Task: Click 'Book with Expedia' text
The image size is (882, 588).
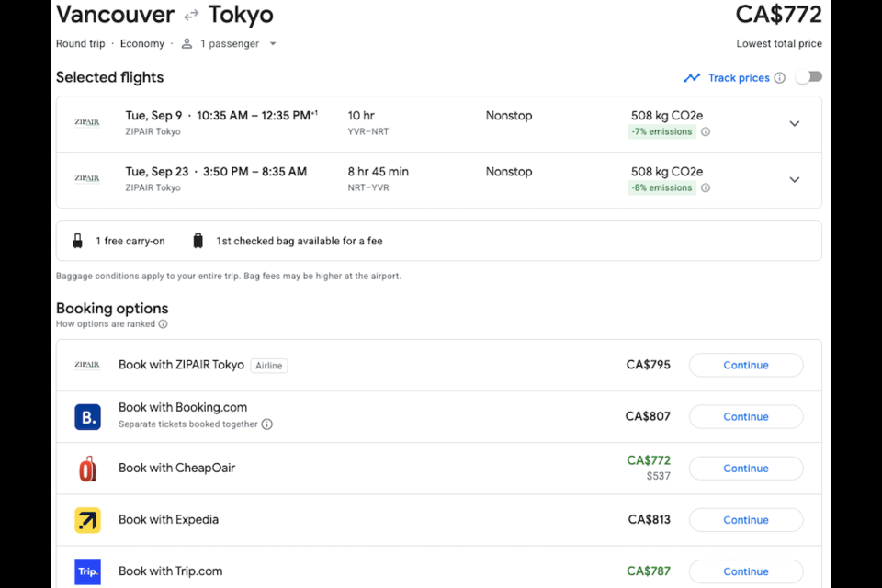Action: (x=169, y=519)
